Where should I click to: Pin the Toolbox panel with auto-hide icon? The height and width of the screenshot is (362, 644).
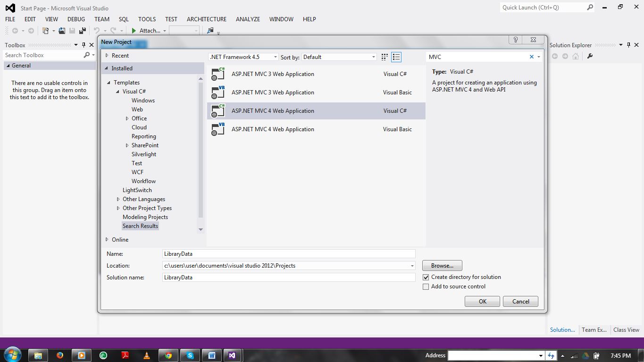[x=84, y=45]
